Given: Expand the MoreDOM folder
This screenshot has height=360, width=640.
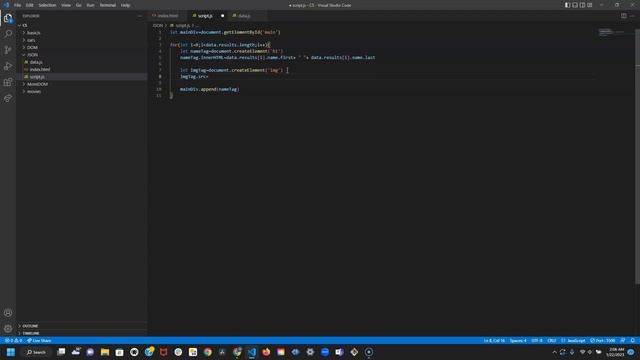Looking at the screenshot, I should coord(82,84).
